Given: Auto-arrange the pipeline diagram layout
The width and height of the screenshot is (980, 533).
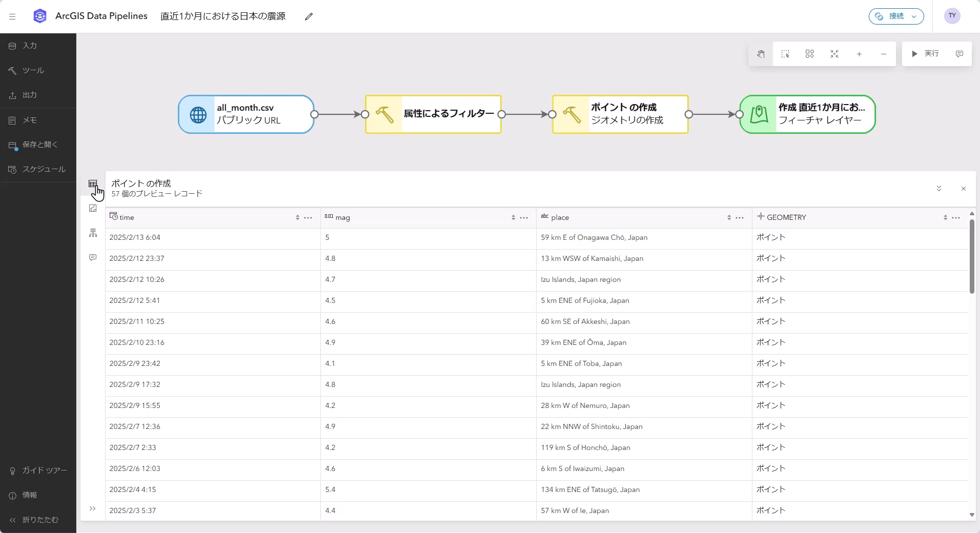Looking at the screenshot, I should tap(810, 54).
